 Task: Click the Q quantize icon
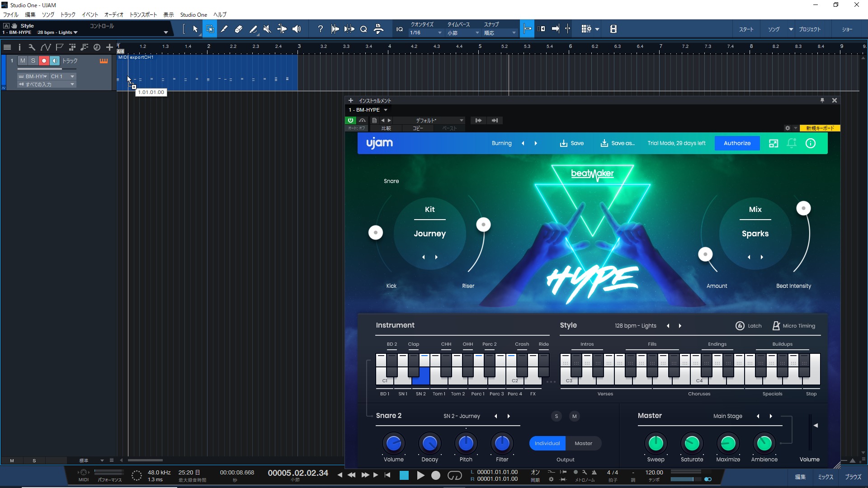[363, 29]
